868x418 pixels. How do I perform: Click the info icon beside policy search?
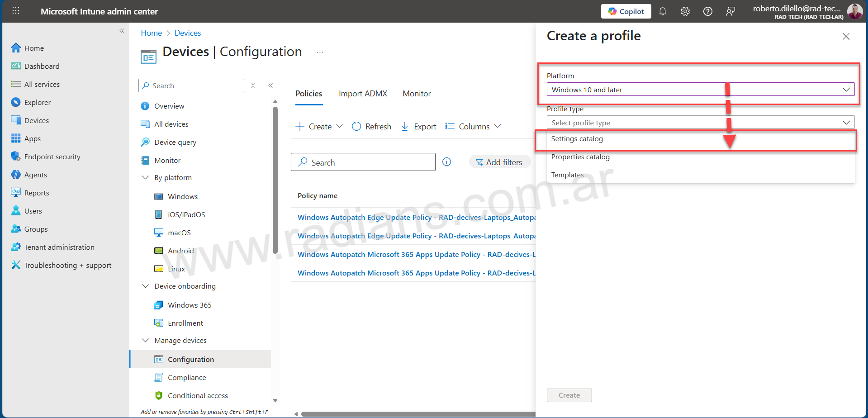coord(446,162)
